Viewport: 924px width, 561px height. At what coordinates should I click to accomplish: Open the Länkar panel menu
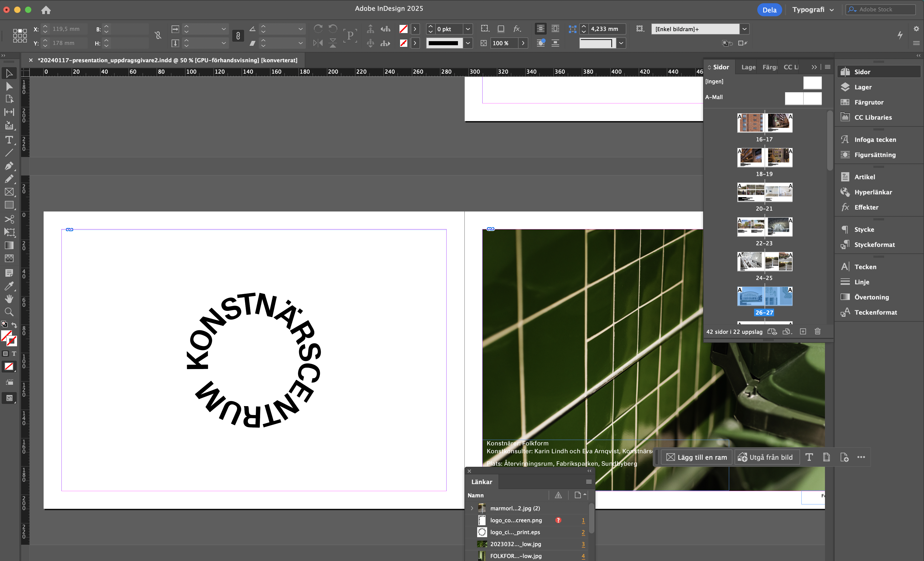[x=588, y=482]
